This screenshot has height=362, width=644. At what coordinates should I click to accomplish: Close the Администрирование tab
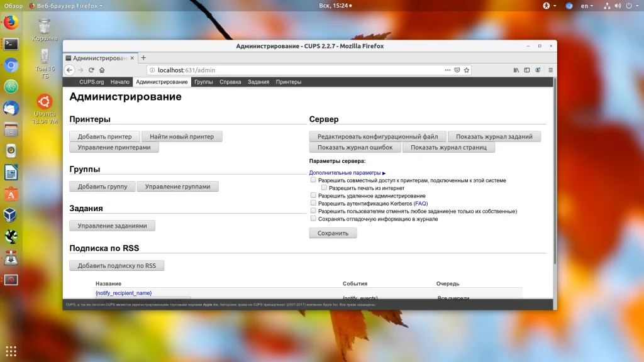click(132, 58)
